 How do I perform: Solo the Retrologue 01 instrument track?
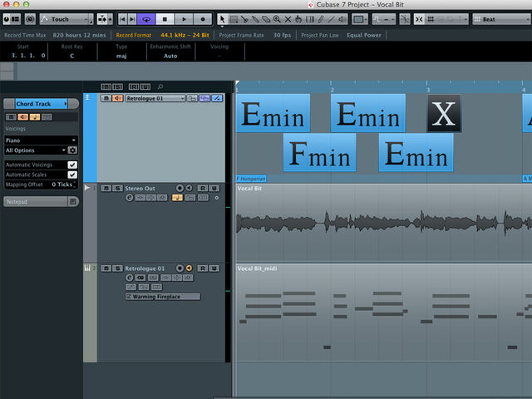pyautogui.click(x=117, y=268)
